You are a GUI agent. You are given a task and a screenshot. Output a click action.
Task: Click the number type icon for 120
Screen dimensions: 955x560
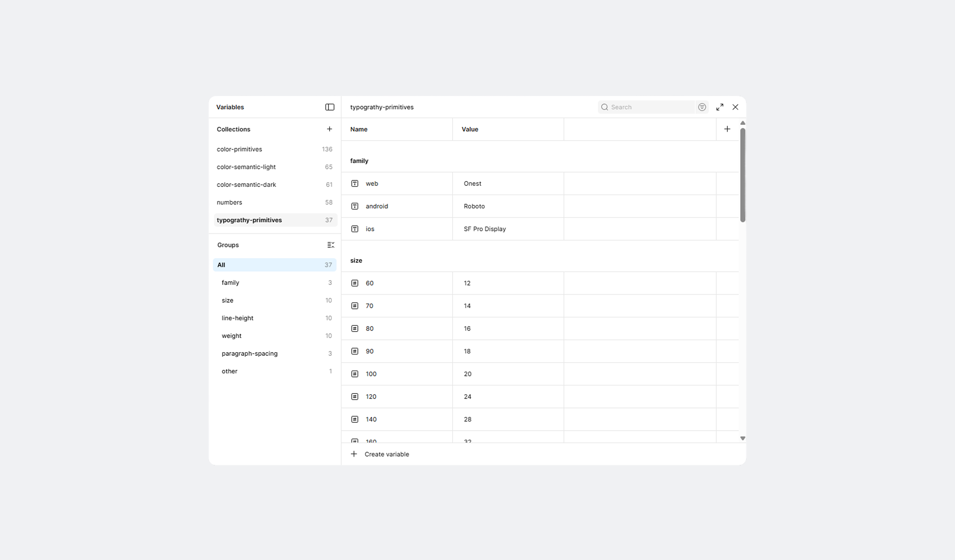[355, 397]
